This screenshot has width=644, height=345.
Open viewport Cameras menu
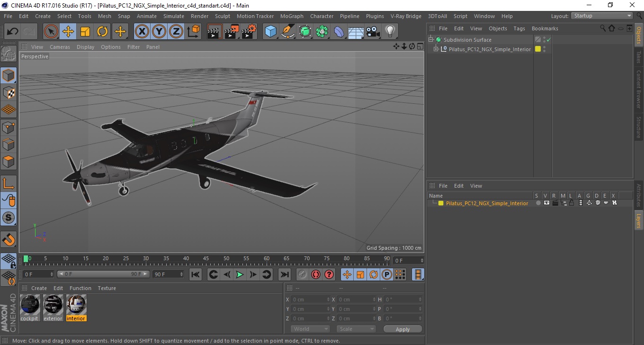pos(60,47)
